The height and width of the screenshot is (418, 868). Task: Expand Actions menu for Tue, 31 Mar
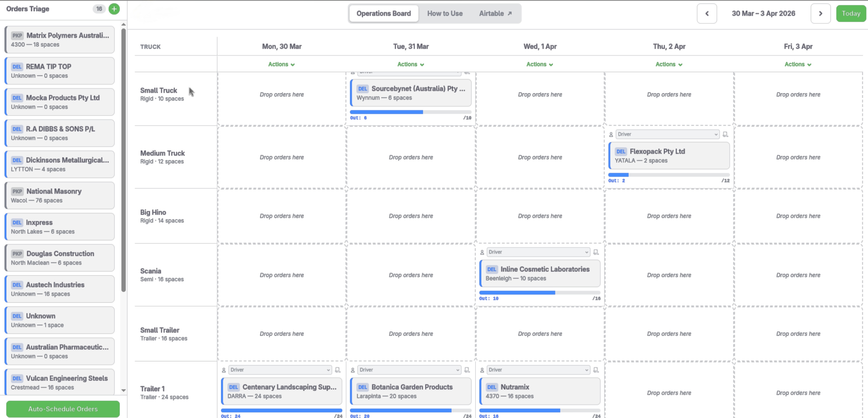pos(410,64)
